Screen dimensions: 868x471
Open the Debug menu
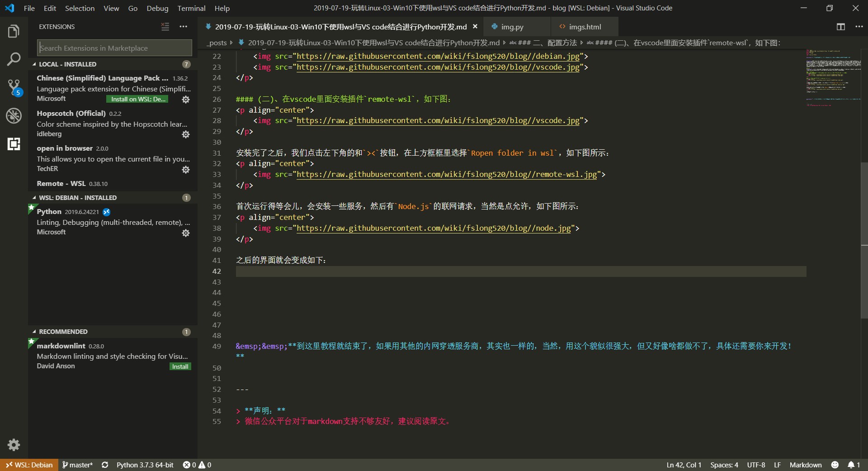pyautogui.click(x=157, y=8)
